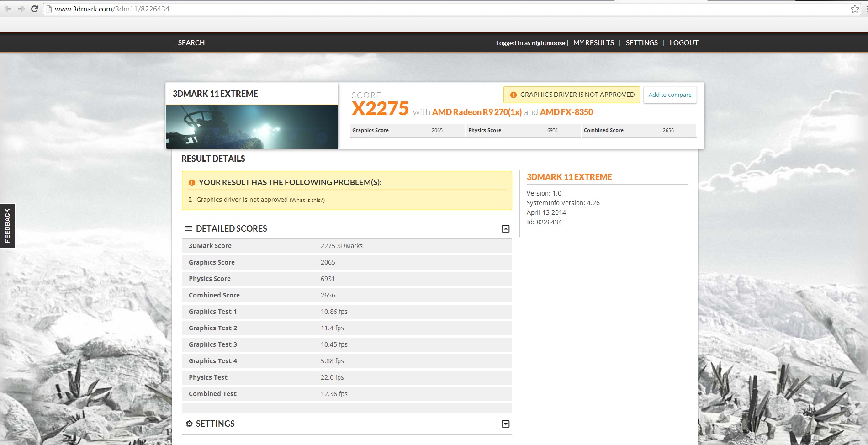Click the RESULT DETAILS heading
The width and height of the screenshot is (868, 445).
tap(213, 159)
